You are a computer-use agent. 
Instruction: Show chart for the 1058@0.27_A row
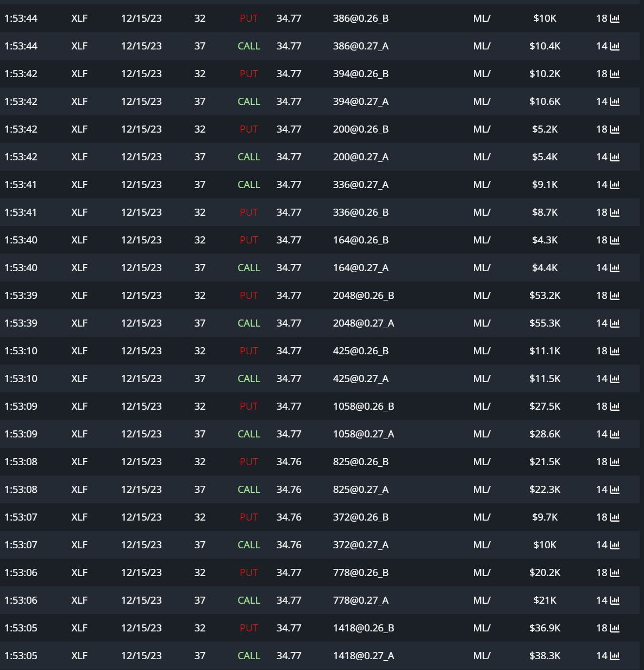(x=615, y=434)
